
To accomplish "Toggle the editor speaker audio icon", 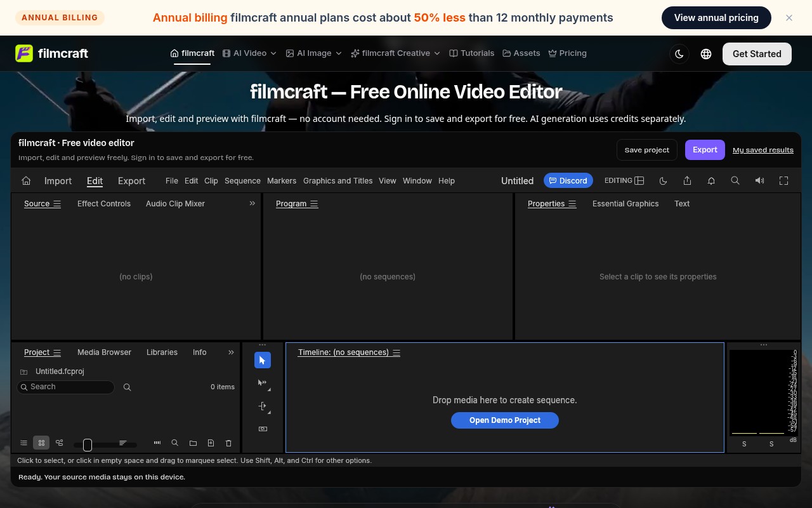I will [759, 181].
